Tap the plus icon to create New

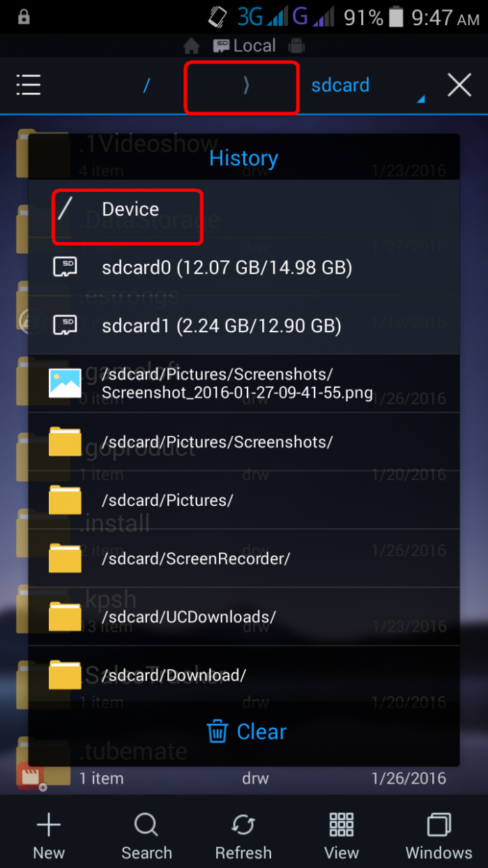pos(49,826)
